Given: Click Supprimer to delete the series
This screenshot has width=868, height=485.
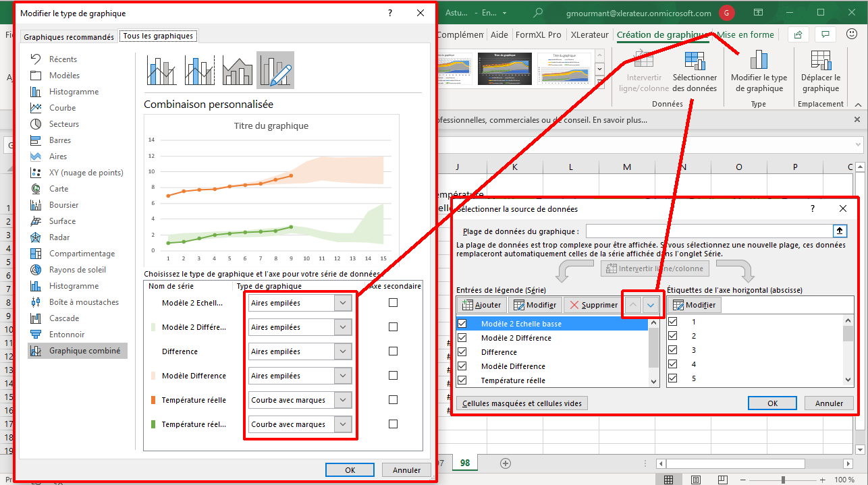Looking at the screenshot, I should (593, 305).
